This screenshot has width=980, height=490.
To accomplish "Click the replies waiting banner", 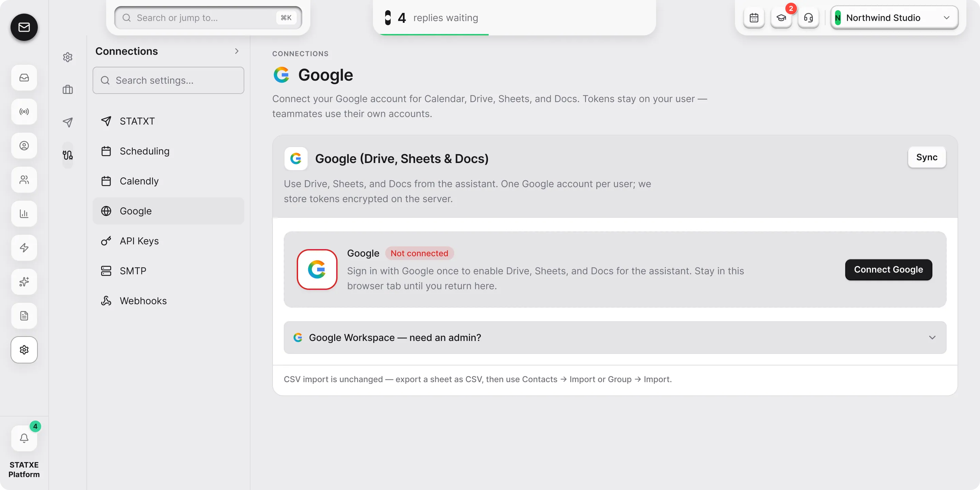I will coord(514,17).
